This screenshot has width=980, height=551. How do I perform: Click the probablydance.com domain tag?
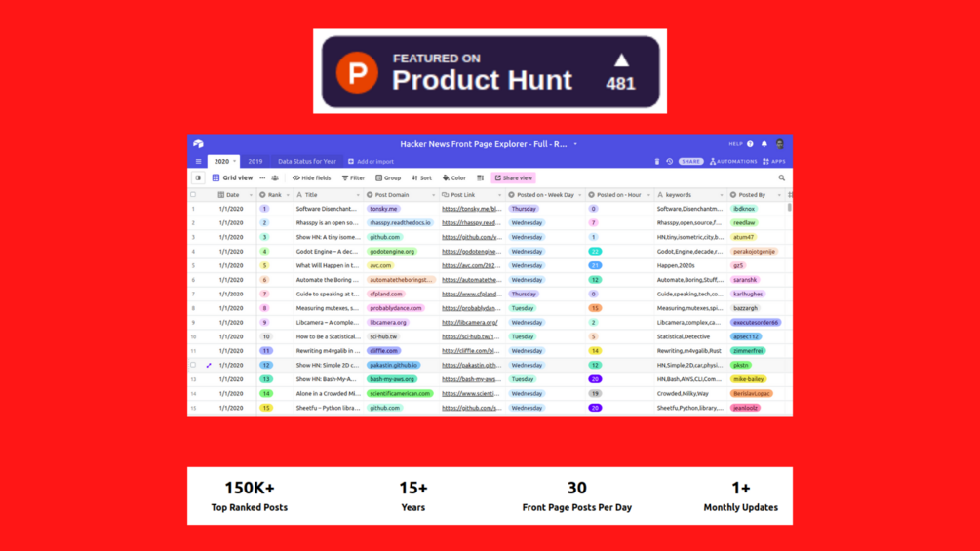pos(395,308)
